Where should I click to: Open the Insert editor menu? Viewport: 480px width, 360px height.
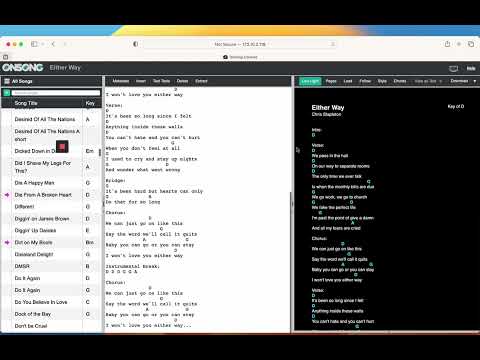pyautogui.click(x=141, y=81)
